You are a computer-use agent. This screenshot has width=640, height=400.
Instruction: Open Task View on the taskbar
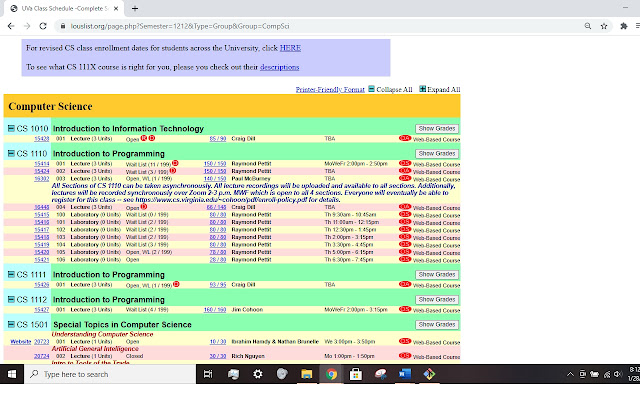[208, 374]
